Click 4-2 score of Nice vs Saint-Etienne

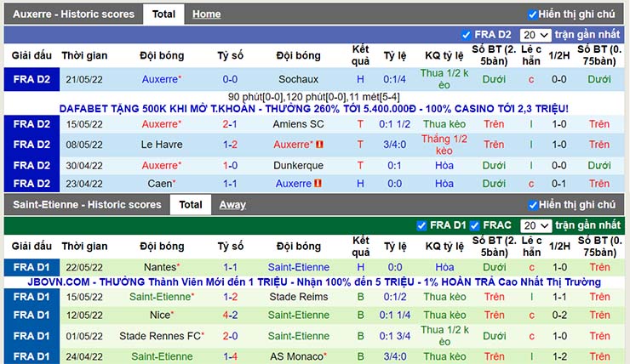[x=230, y=315]
